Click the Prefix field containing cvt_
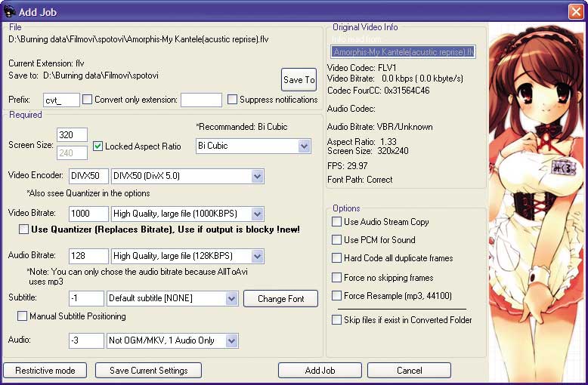The height and width of the screenshot is (385, 588). (x=61, y=100)
